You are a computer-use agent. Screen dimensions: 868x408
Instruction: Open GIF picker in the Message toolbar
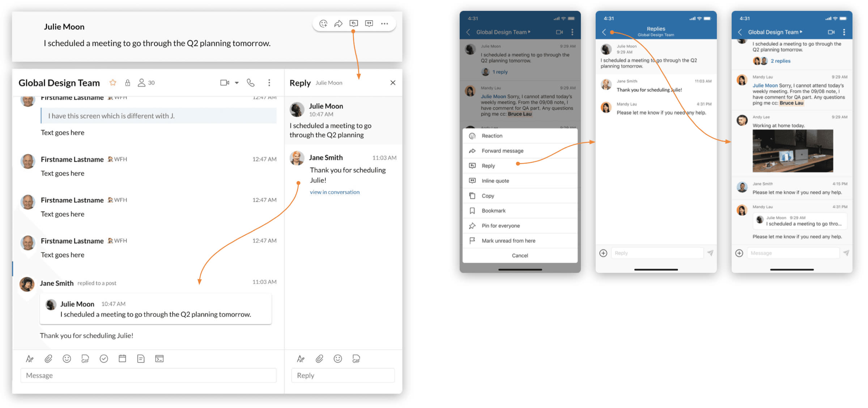point(85,359)
